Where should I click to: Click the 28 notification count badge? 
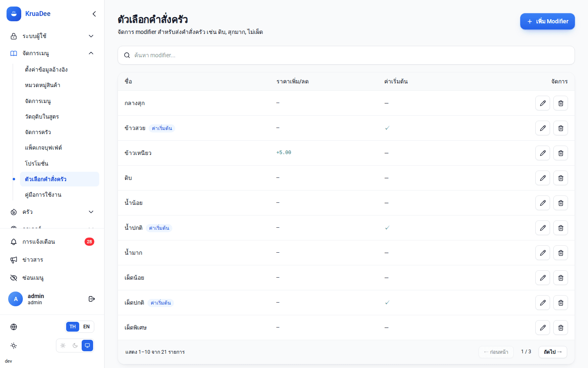pos(89,242)
